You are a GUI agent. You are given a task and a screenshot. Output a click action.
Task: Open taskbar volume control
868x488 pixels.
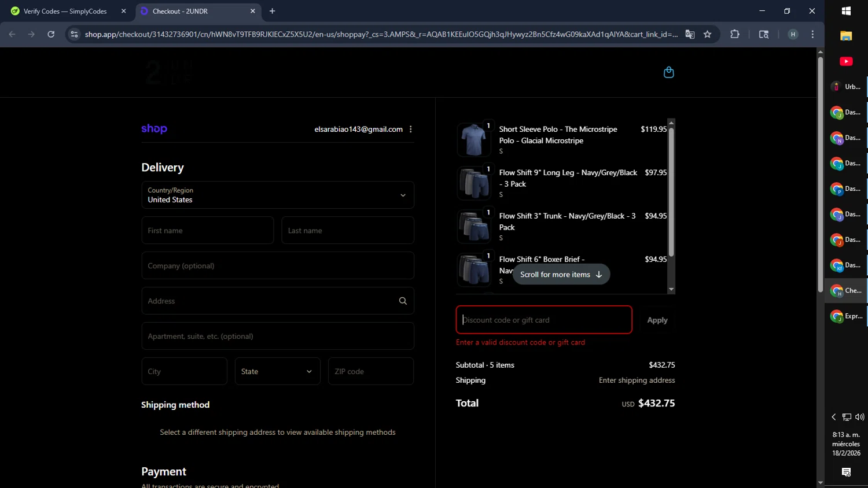(860, 417)
